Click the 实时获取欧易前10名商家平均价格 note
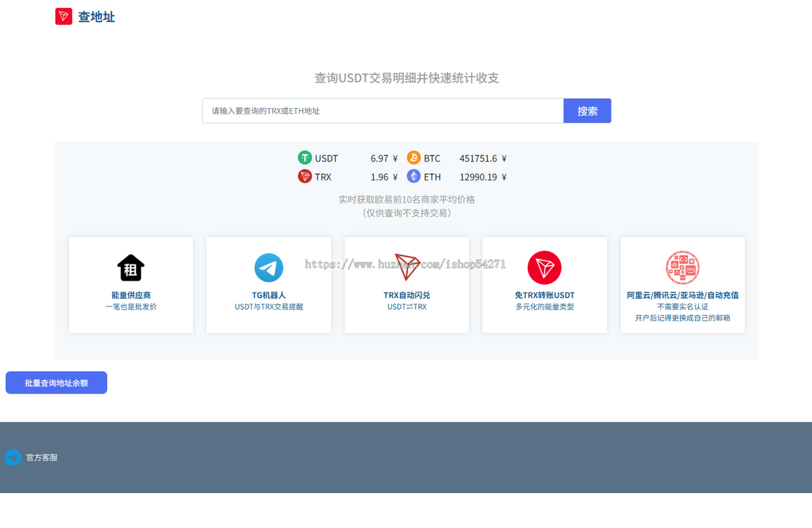 click(x=407, y=200)
